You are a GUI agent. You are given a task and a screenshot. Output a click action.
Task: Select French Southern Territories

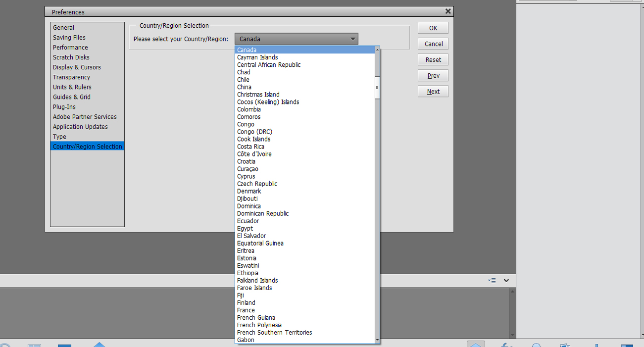305,332
